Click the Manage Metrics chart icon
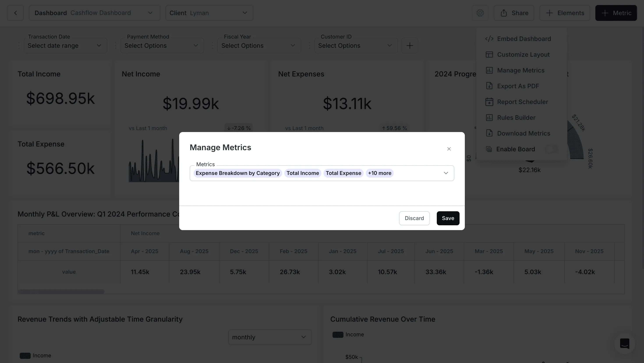The height and width of the screenshot is (363, 644). click(489, 70)
